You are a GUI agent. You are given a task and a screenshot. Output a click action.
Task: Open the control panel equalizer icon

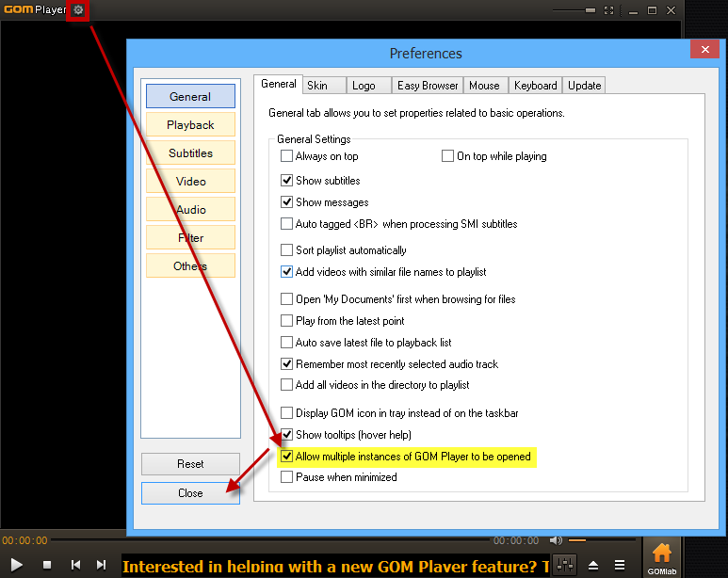pos(564,565)
